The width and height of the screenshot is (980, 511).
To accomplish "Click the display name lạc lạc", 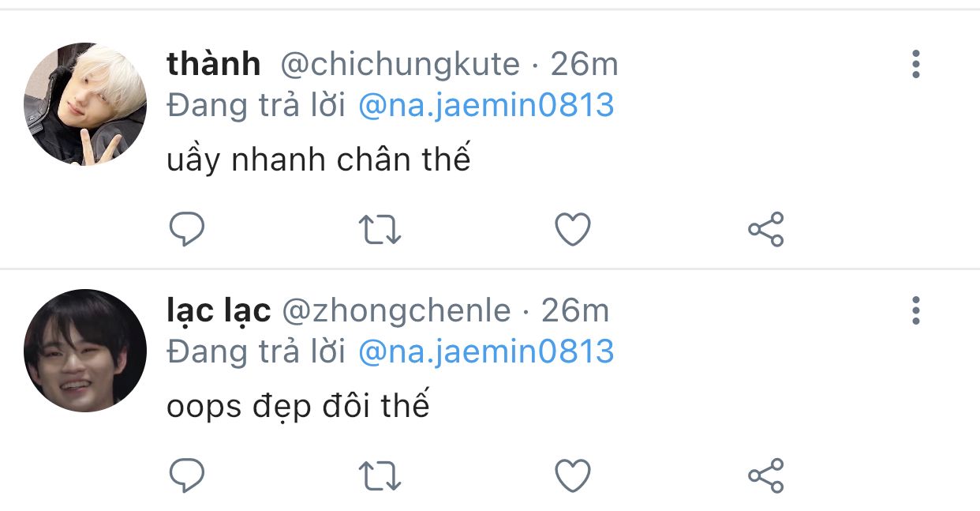I will [x=219, y=310].
